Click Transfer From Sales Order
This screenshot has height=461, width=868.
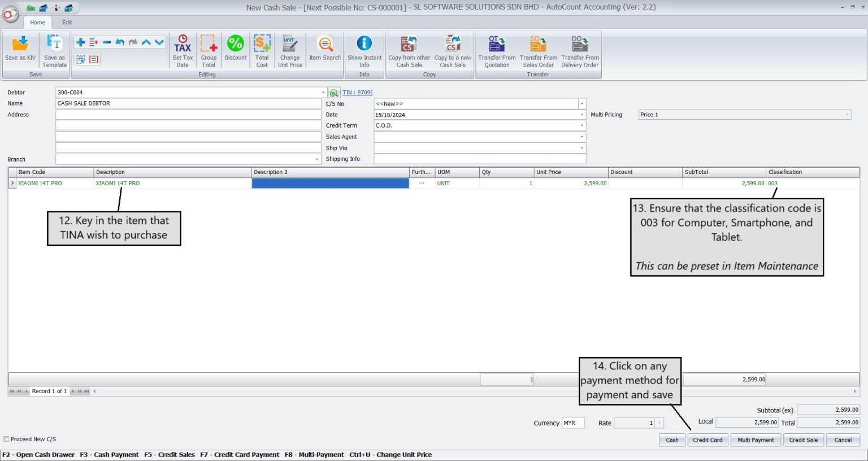[x=538, y=51]
